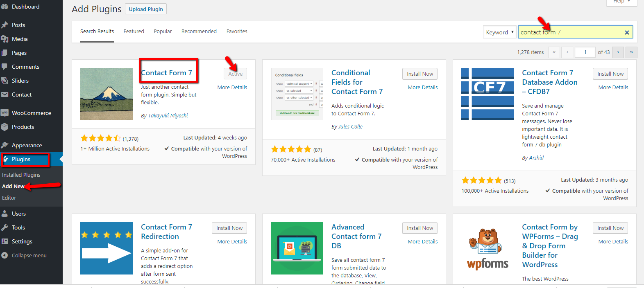Open Contact Form 7 Database Addon title
The image size is (644, 288).
pos(550,82)
